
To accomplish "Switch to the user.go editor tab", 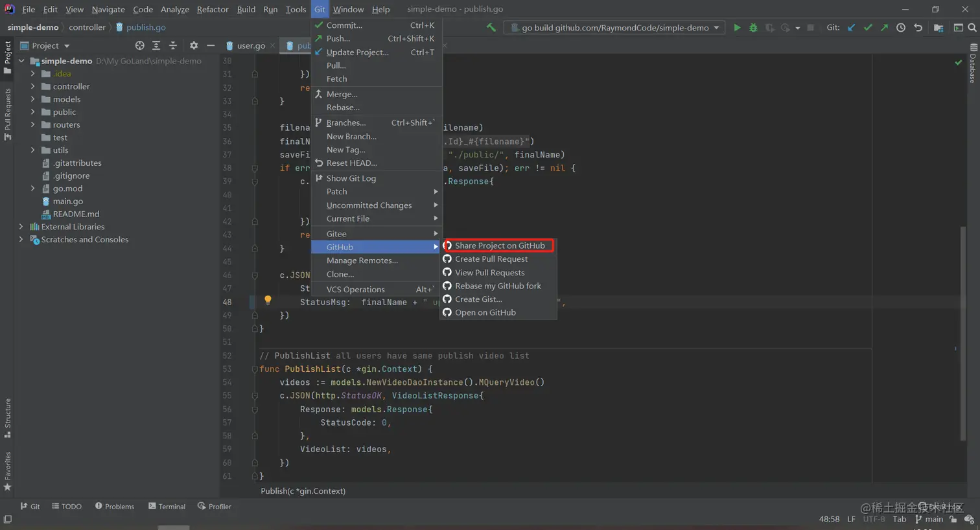I will 250,45.
